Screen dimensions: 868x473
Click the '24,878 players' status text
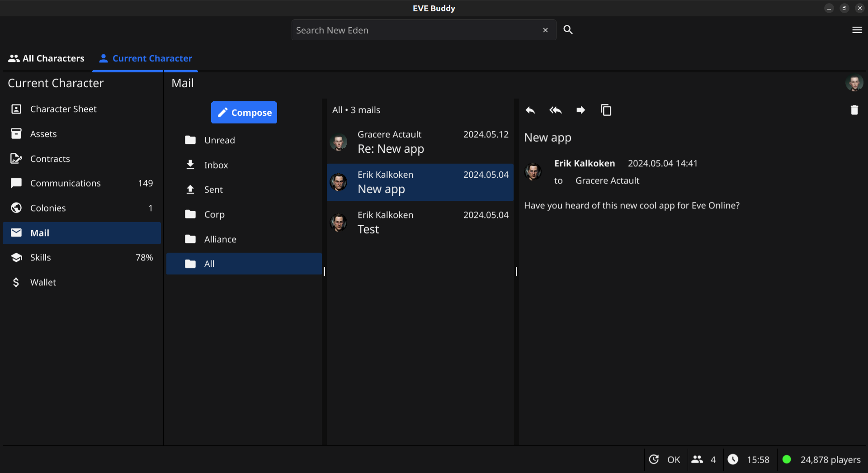pyautogui.click(x=830, y=460)
